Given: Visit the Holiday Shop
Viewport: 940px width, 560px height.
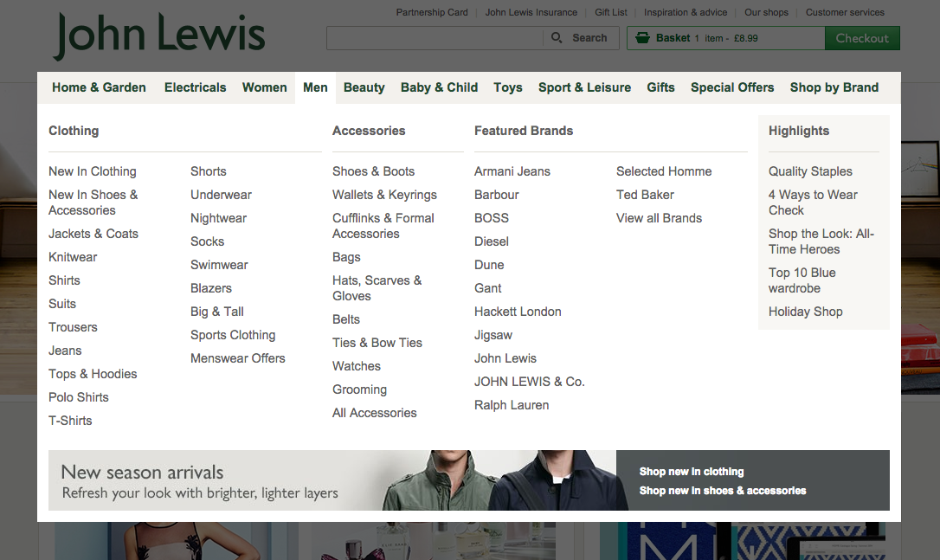Looking at the screenshot, I should coord(806,312).
